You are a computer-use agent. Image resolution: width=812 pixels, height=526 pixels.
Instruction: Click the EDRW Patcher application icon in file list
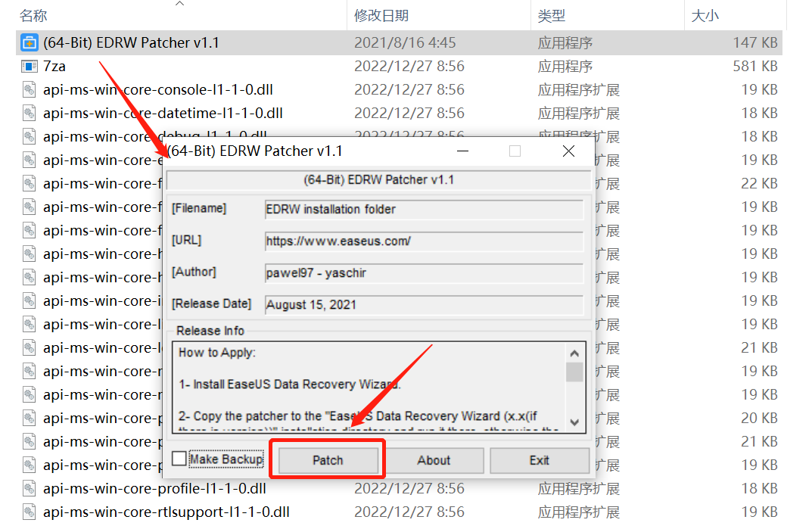(x=30, y=43)
